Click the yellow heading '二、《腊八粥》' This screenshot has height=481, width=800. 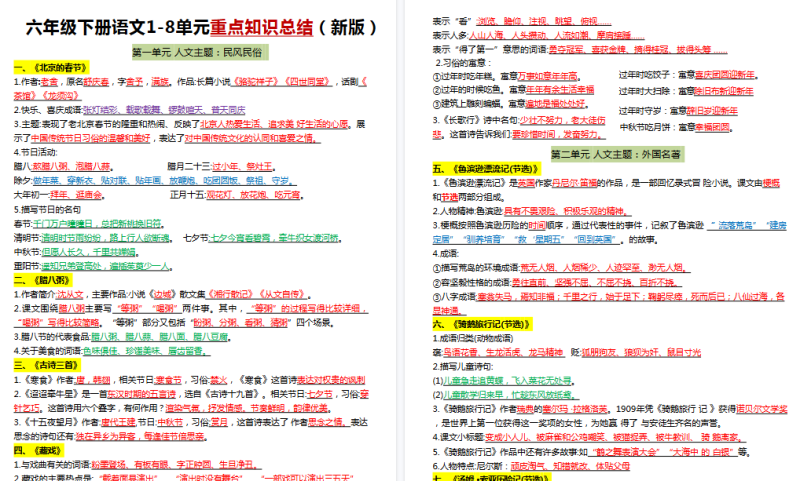tap(42, 280)
